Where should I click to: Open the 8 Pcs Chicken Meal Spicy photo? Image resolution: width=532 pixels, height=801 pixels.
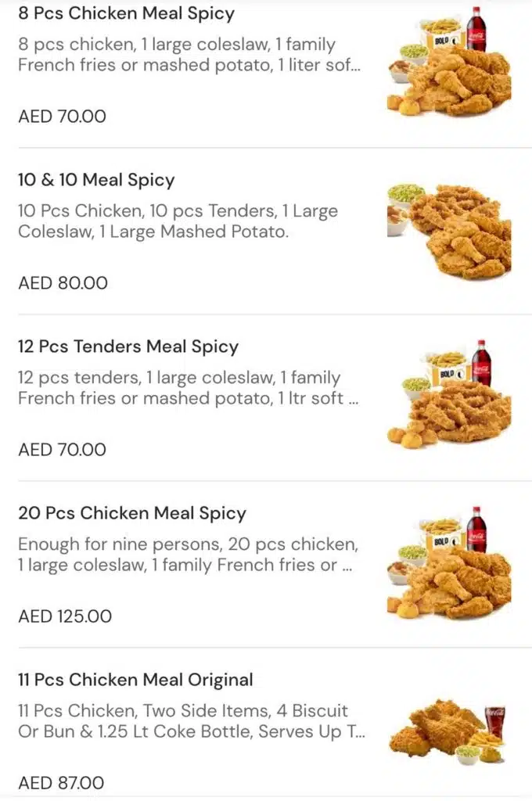point(449,62)
